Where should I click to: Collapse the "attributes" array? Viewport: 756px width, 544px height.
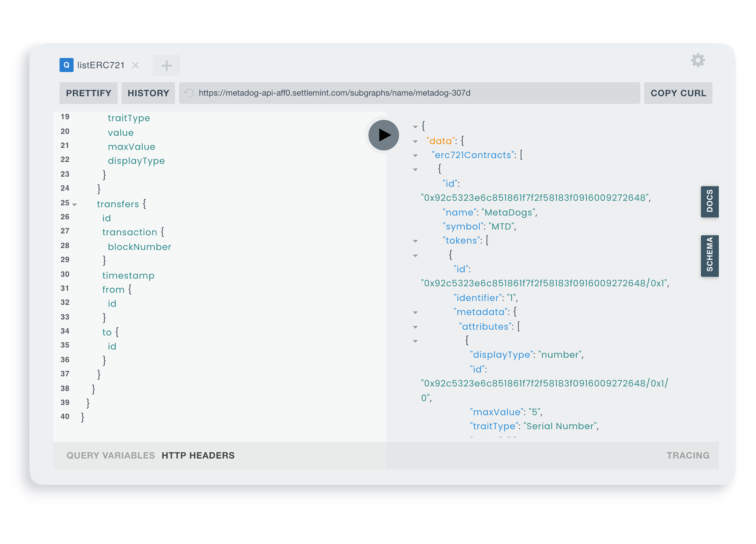coord(415,327)
